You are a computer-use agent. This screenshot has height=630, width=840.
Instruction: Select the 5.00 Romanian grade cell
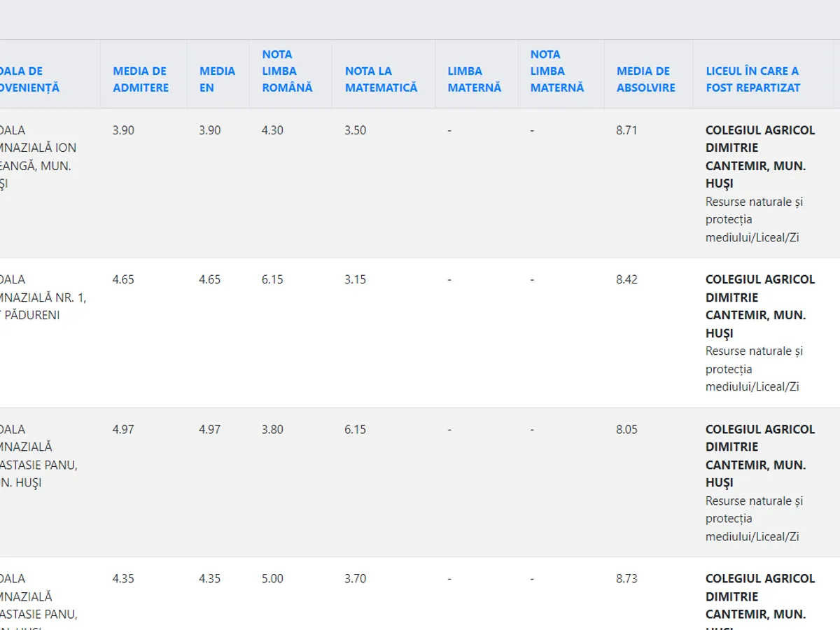point(272,578)
